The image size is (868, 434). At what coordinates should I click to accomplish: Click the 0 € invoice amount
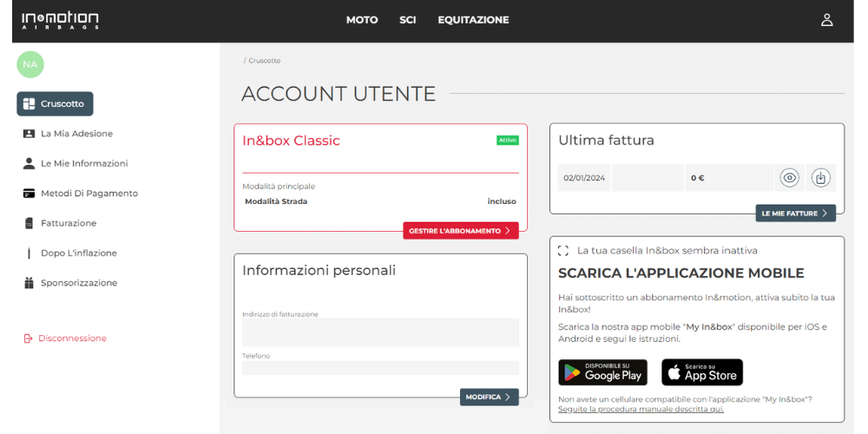pos(698,178)
